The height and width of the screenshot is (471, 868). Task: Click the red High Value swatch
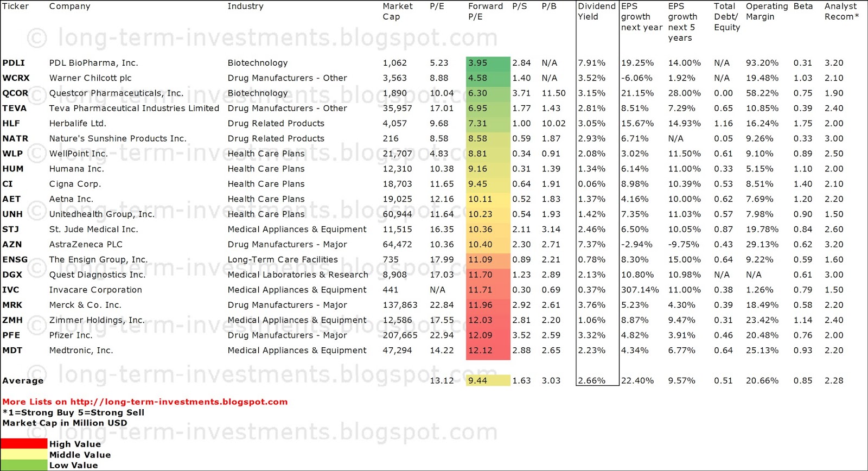[24, 444]
